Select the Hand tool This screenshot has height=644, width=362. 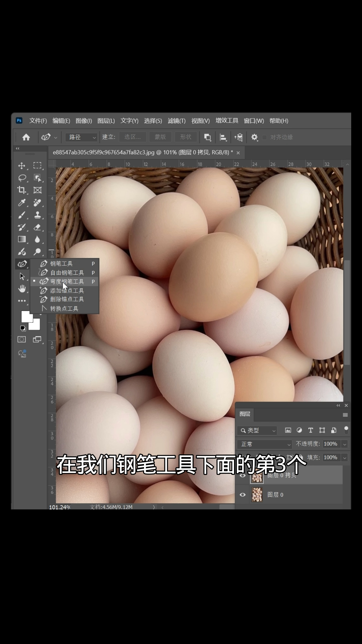pyautogui.click(x=22, y=289)
